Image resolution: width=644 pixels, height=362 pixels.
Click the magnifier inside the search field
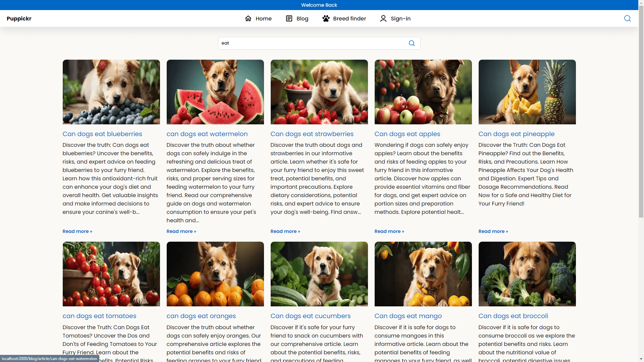pyautogui.click(x=412, y=43)
